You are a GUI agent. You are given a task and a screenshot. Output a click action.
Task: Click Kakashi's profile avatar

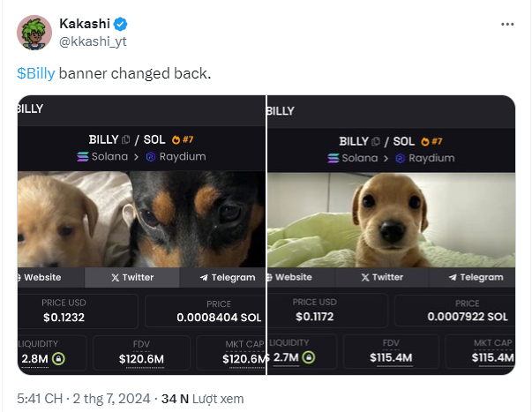point(34,32)
